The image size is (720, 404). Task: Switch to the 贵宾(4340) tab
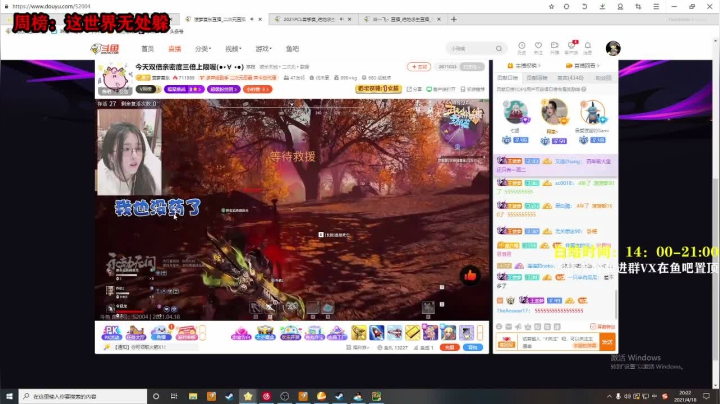[570, 78]
